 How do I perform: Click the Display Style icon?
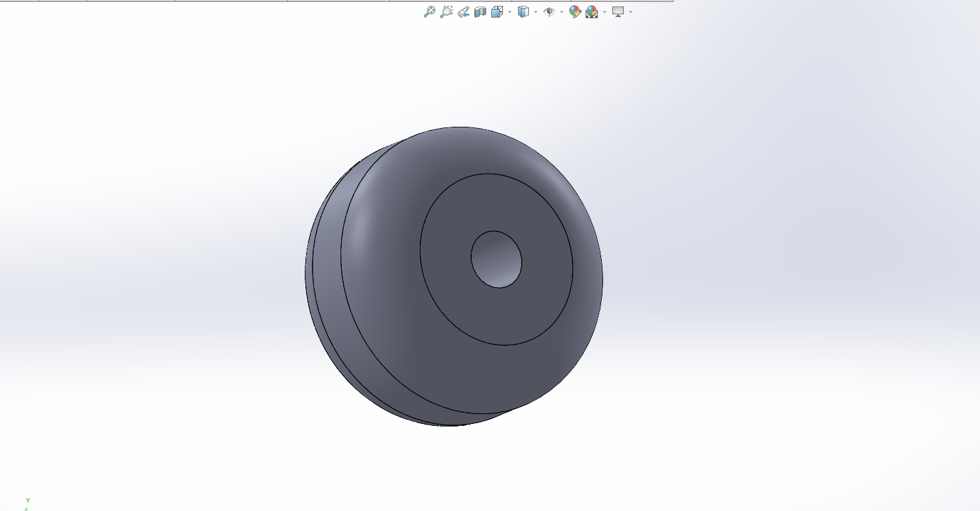(x=523, y=12)
